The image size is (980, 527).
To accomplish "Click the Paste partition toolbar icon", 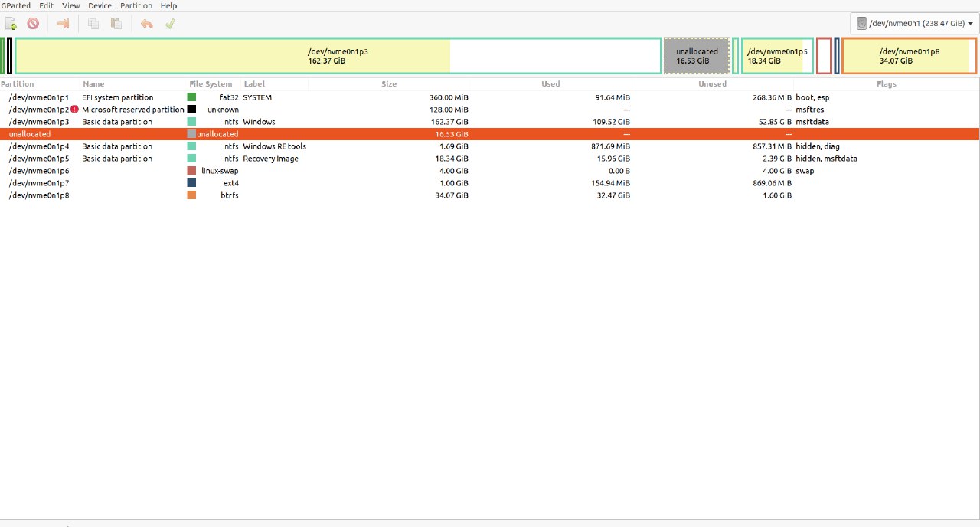I will [x=116, y=24].
